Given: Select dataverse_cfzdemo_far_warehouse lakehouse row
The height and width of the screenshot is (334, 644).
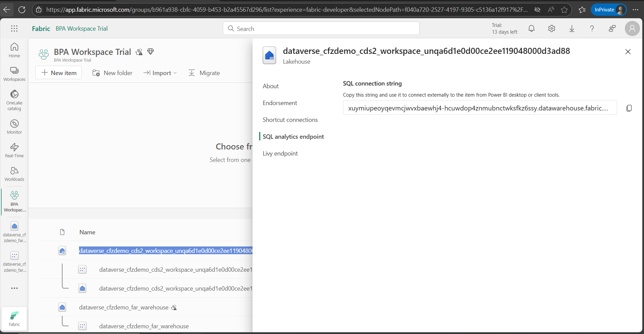Looking at the screenshot, I should click(x=123, y=307).
